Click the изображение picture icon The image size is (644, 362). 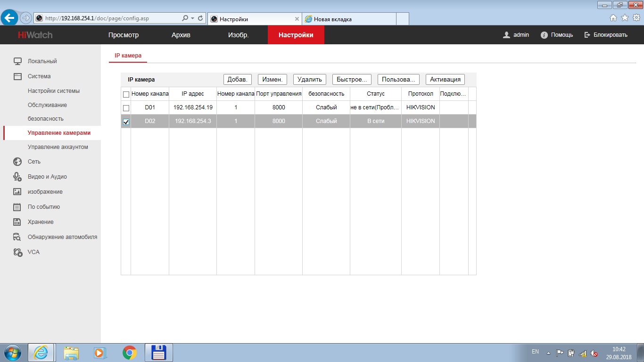click(18, 192)
